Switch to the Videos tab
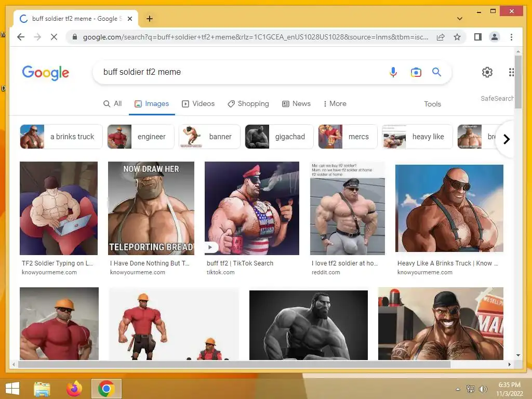Viewport: 532px width, 399px height. 198,104
